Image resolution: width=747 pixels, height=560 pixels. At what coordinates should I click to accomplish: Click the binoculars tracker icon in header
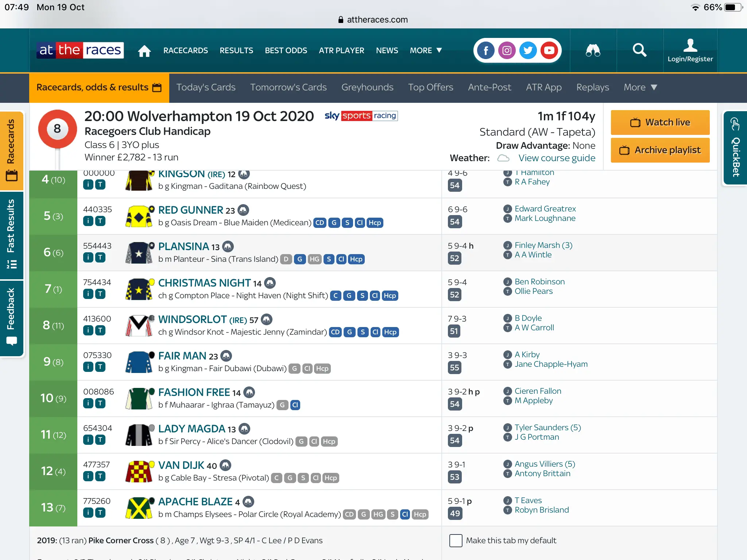[x=593, y=50]
